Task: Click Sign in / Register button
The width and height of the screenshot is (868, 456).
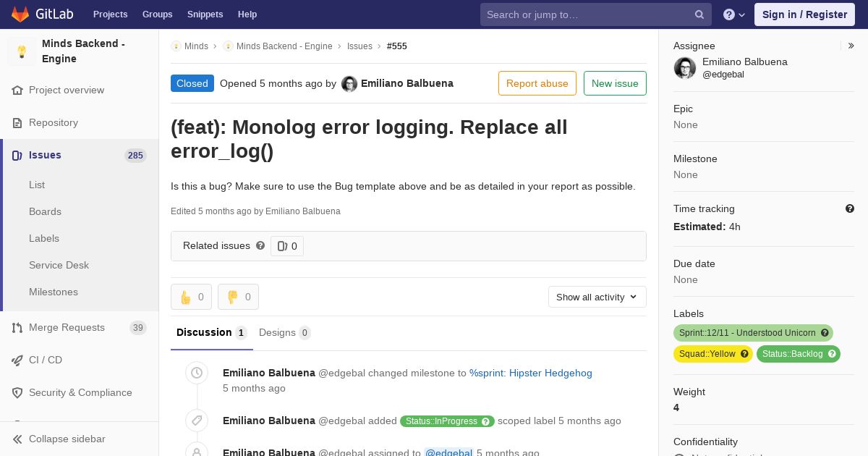Action: tap(804, 14)
